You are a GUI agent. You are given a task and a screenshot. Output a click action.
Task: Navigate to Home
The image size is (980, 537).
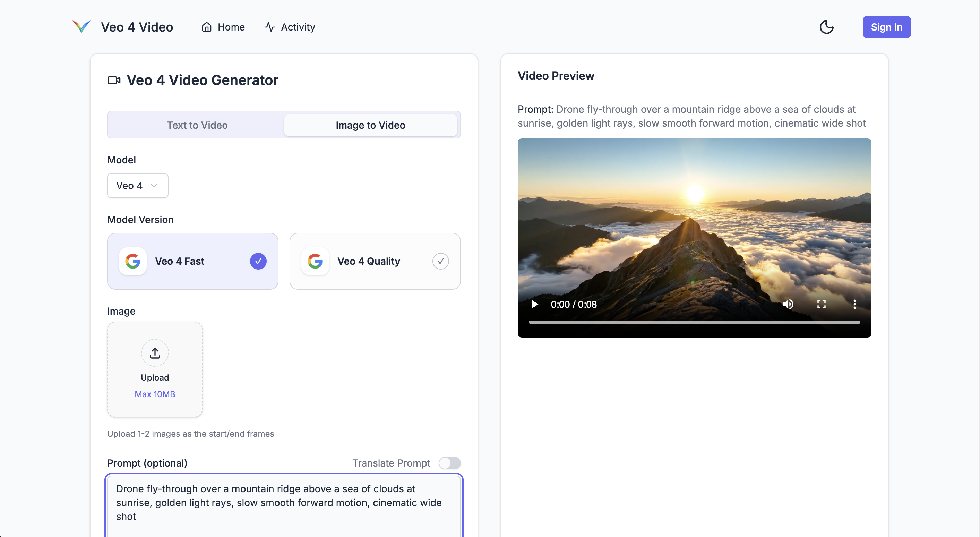click(x=223, y=27)
